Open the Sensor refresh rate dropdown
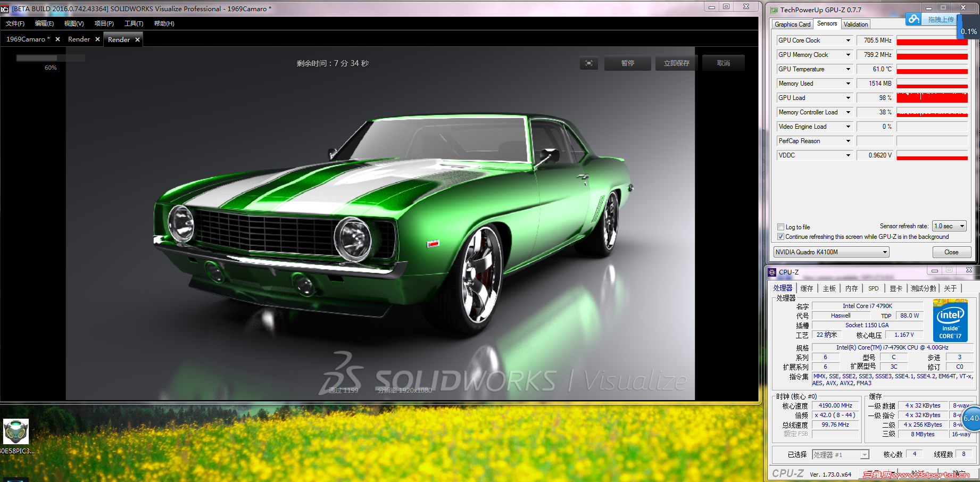The image size is (980, 482). tap(949, 226)
